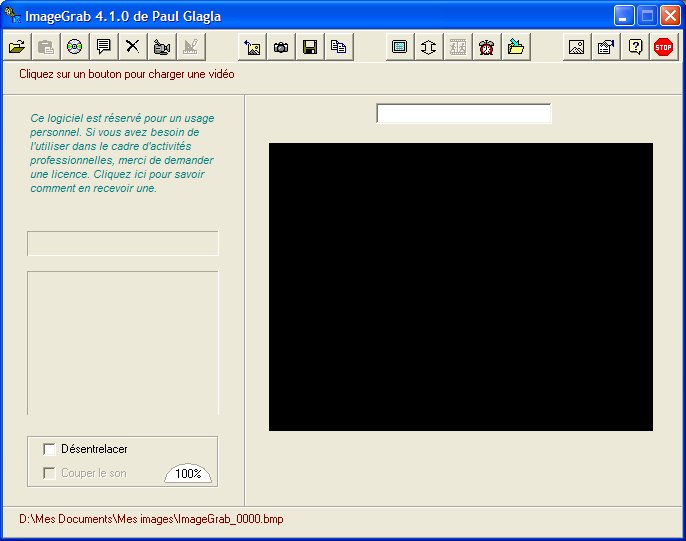Choose the output folder with arrow icon
Screen dimensions: 686x541
(x=516, y=46)
